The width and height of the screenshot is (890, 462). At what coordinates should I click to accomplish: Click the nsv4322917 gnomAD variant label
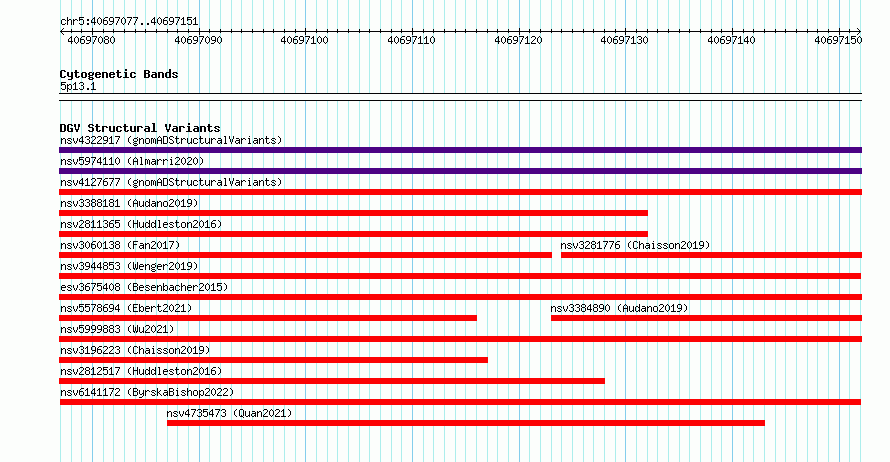pos(171,140)
